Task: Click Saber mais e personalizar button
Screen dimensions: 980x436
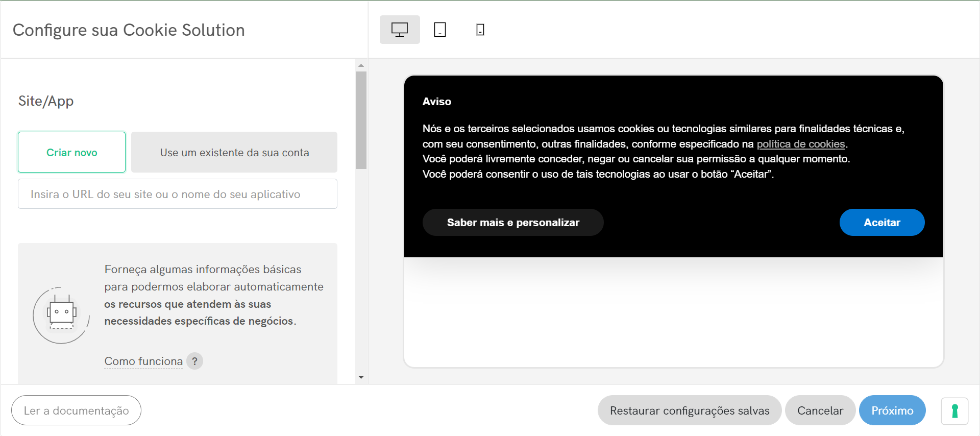Action: click(x=513, y=223)
